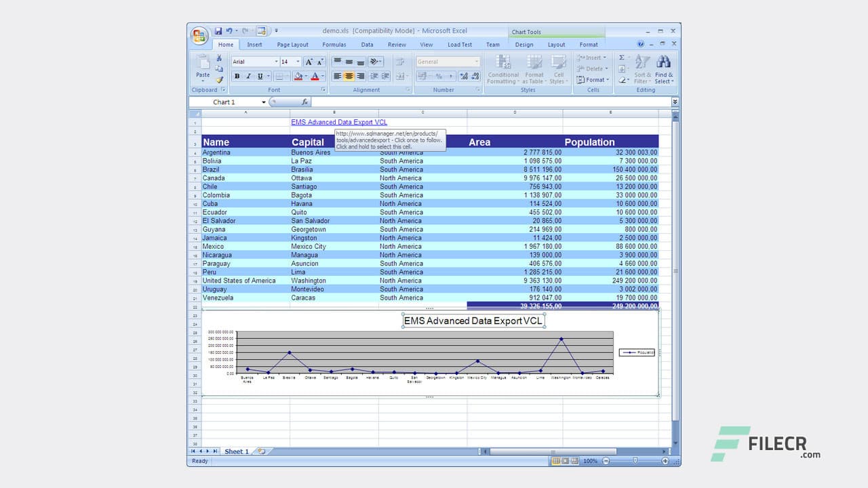Open the Design tab under Chart Tools

click(524, 44)
